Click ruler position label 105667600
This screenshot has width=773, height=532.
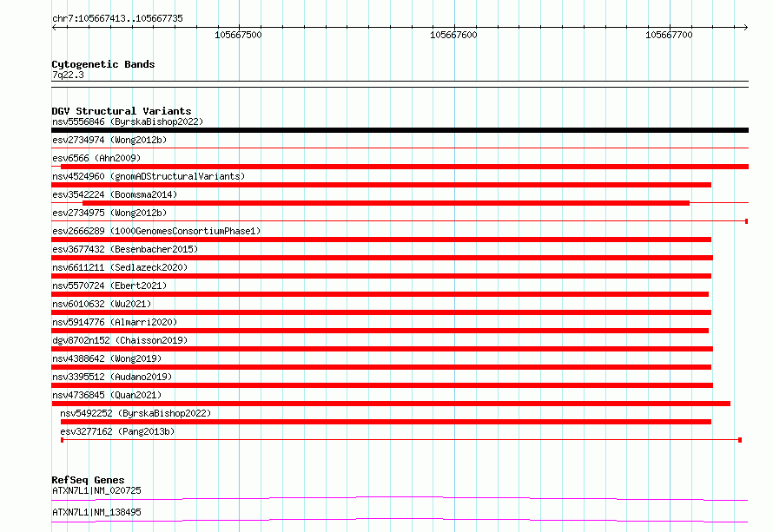(453, 35)
